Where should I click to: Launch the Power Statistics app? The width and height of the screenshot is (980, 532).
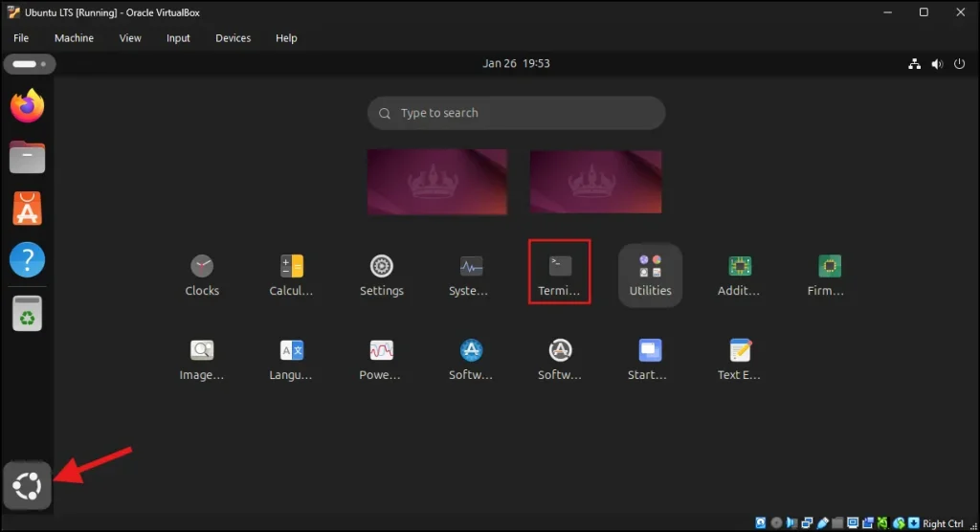(381, 360)
